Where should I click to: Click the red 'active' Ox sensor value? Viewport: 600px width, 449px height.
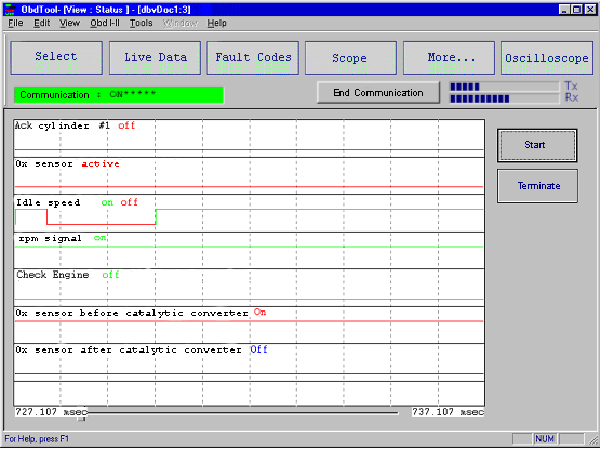tap(100, 164)
